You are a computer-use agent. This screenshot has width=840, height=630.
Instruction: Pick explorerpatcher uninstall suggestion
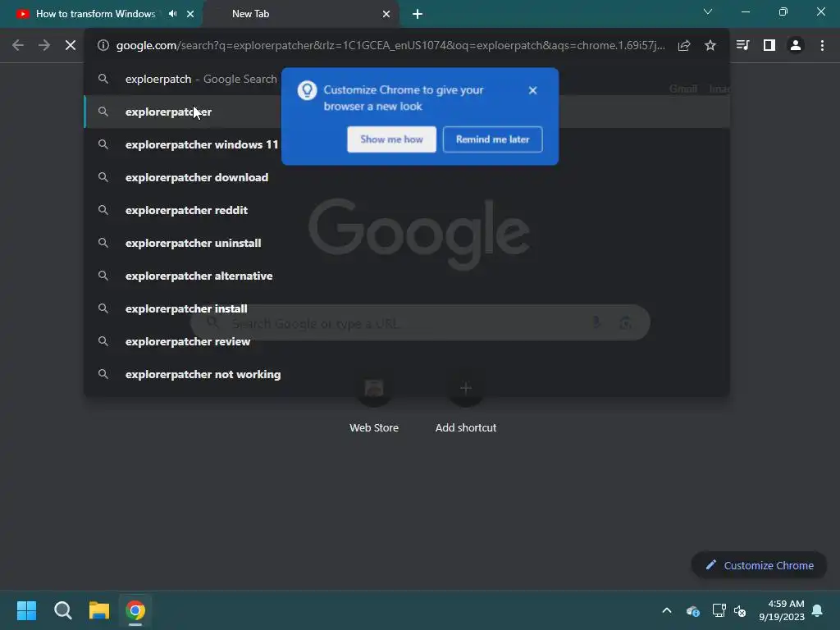pos(407,243)
